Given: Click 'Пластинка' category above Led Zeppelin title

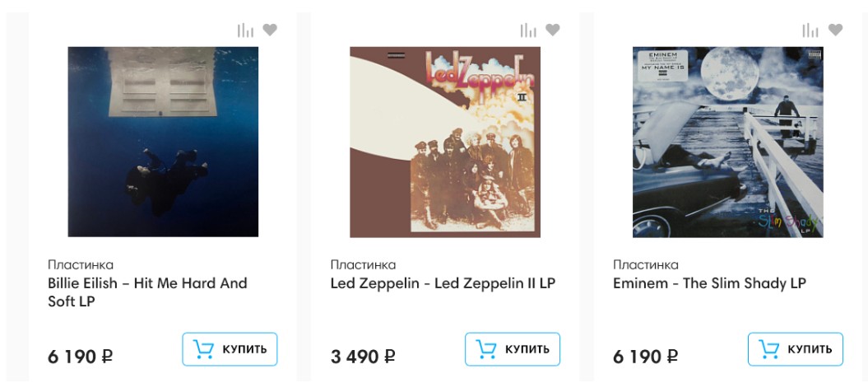Looking at the screenshot, I should tap(363, 264).
